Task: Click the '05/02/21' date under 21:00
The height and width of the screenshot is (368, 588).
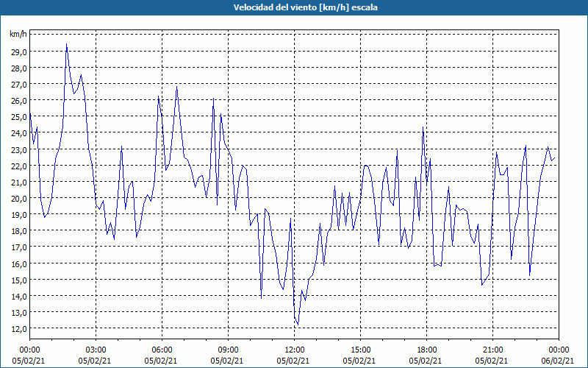Action: [492, 361]
